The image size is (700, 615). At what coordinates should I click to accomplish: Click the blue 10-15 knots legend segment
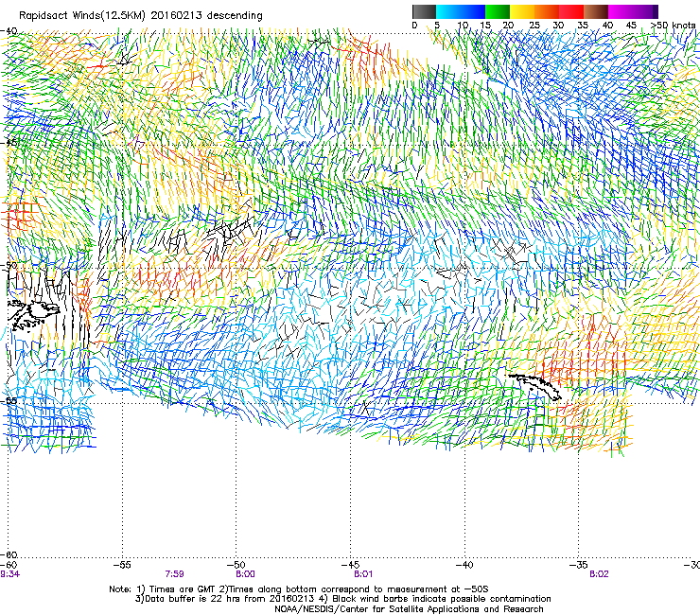coord(473,11)
